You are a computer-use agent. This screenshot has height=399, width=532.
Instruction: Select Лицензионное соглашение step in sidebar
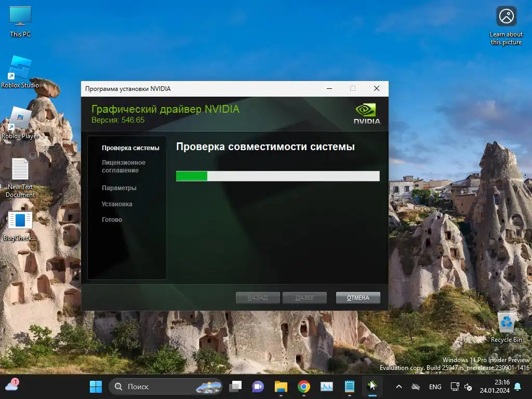pos(124,166)
